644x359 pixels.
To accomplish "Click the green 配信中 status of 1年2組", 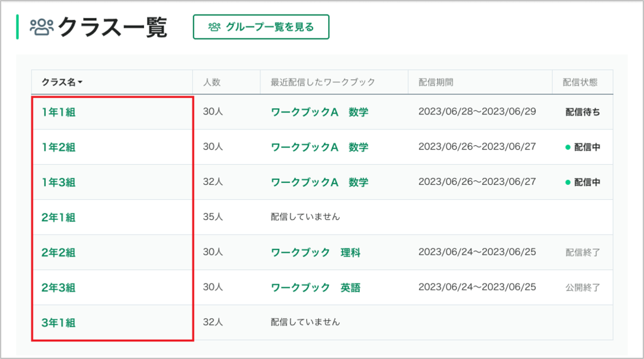I will click(583, 147).
